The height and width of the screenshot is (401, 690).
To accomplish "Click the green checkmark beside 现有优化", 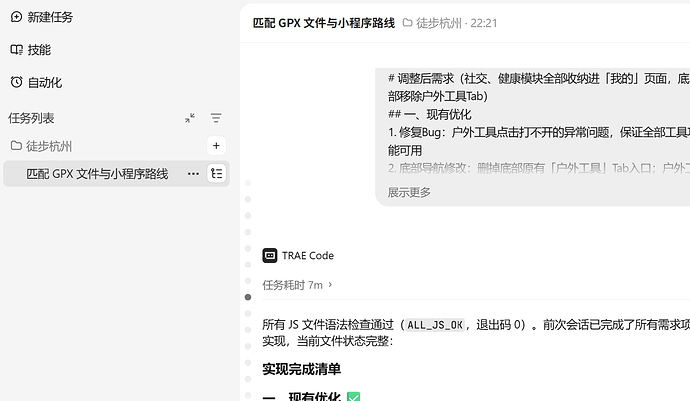I will pos(353,397).
